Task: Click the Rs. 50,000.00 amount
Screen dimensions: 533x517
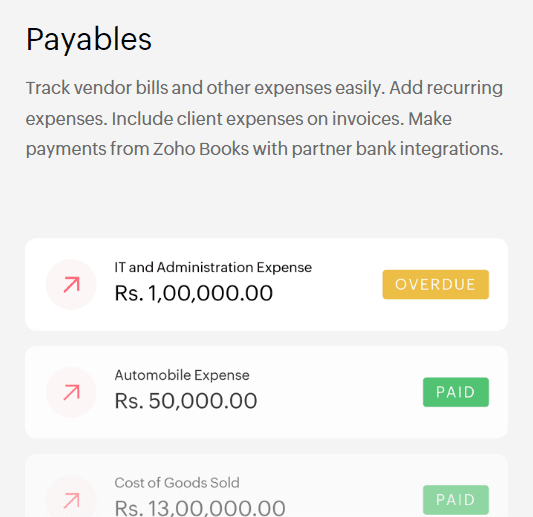Action: tap(186, 401)
